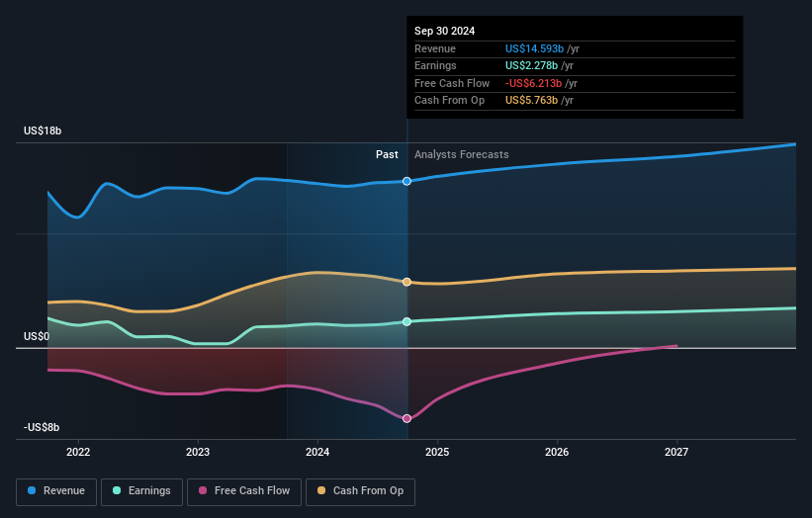
Task: Toggle the Cash From Op legend series
Action: tap(360, 491)
